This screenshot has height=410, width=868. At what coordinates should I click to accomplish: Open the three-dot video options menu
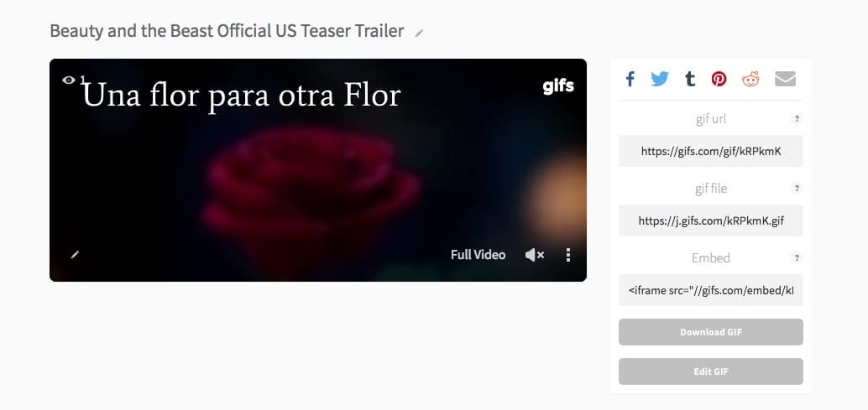[568, 255]
